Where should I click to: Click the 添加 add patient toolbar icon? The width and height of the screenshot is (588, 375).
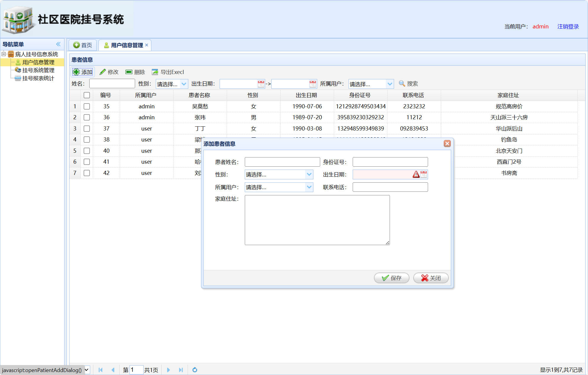click(x=76, y=72)
